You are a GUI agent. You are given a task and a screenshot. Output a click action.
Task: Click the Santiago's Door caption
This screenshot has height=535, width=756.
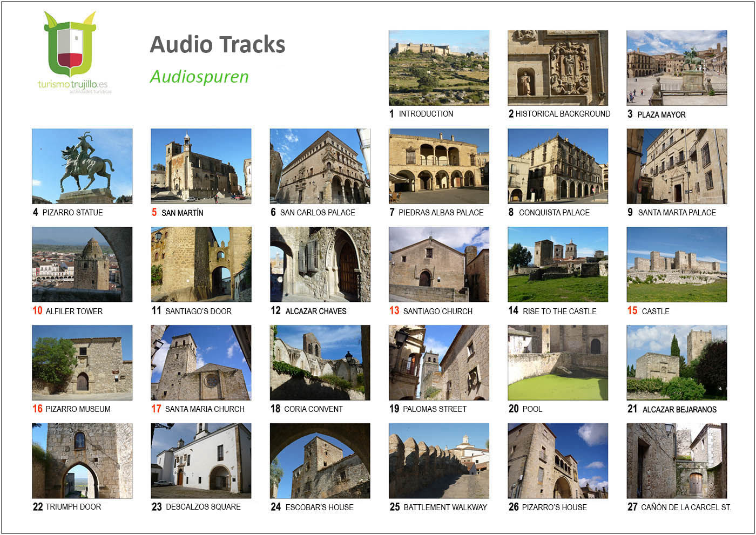[198, 311]
